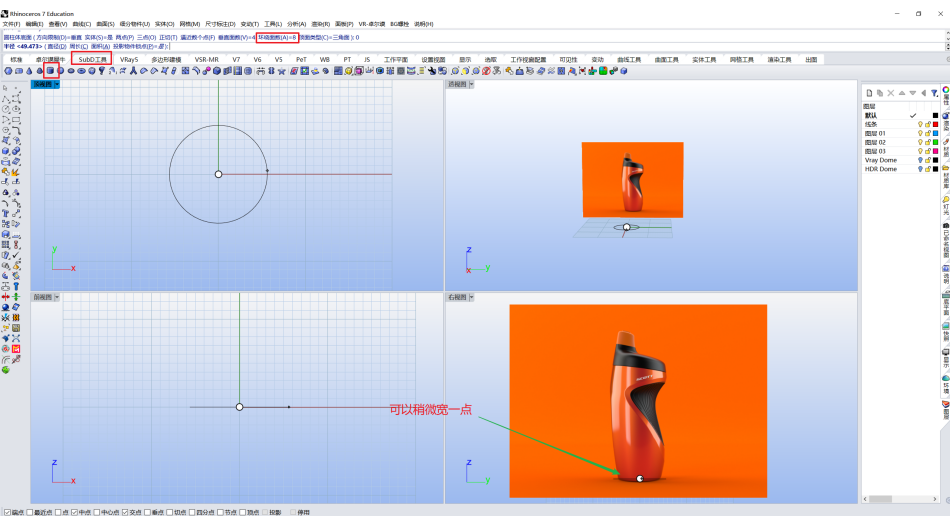Move layer down with triangle icon
The height and width of the screenshot is (516, 950).
point(912,93)
